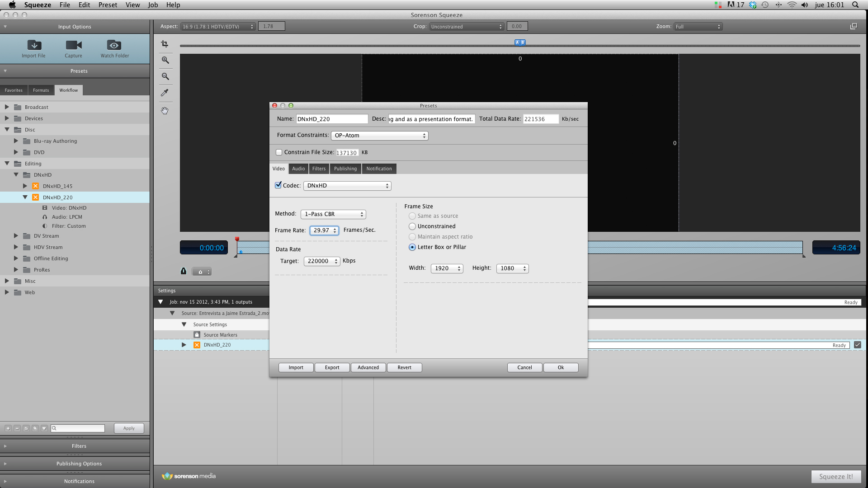Open the Crop Unconstrained dropdown
868x488 pixels.
tap(467, 27)
